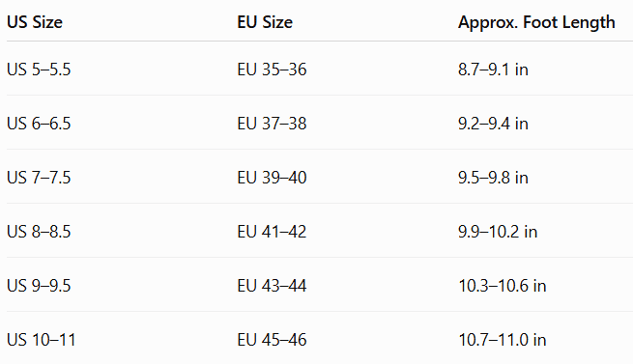Click the EU Size column header

tap(265, 22)
